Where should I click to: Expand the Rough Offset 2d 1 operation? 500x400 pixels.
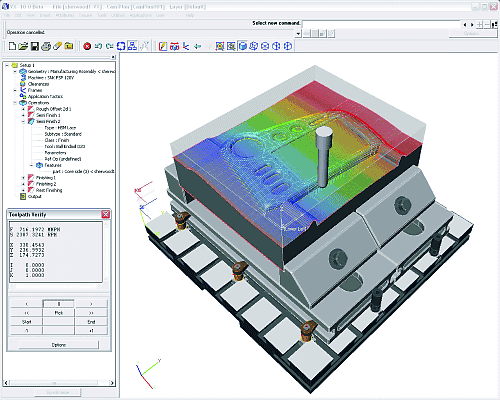tap(23, 109)
